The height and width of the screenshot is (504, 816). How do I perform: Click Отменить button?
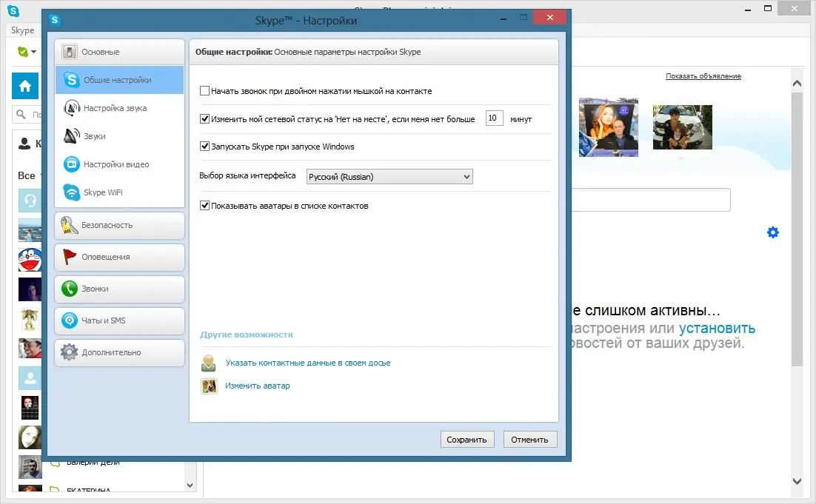pos(529,440)
